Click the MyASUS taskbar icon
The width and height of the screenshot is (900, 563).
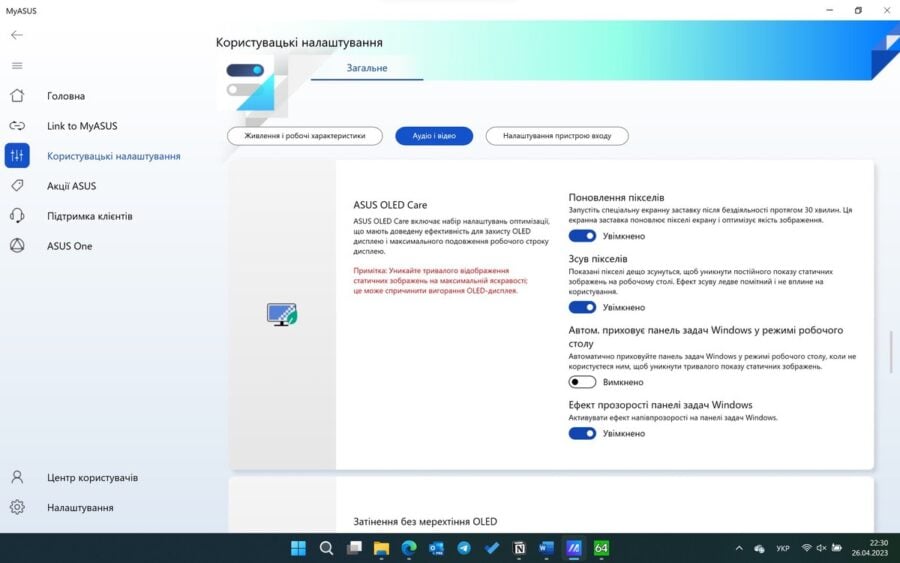point(573,548)
